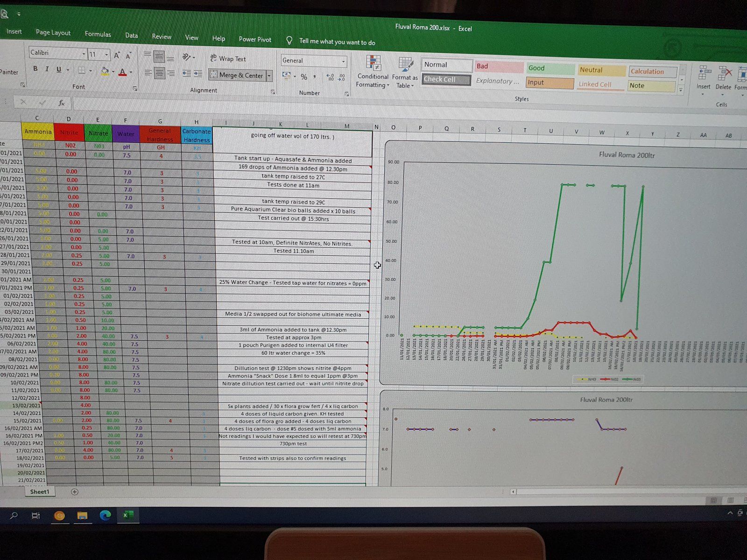Select the Fluval Roma 200ltr nitrogen chart
The height and width of the screenshot is (560, 747).
pos(565,264)
